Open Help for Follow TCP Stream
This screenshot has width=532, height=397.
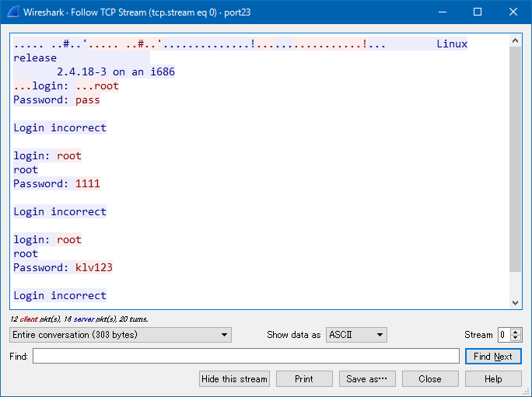click(x=493, y=379)
